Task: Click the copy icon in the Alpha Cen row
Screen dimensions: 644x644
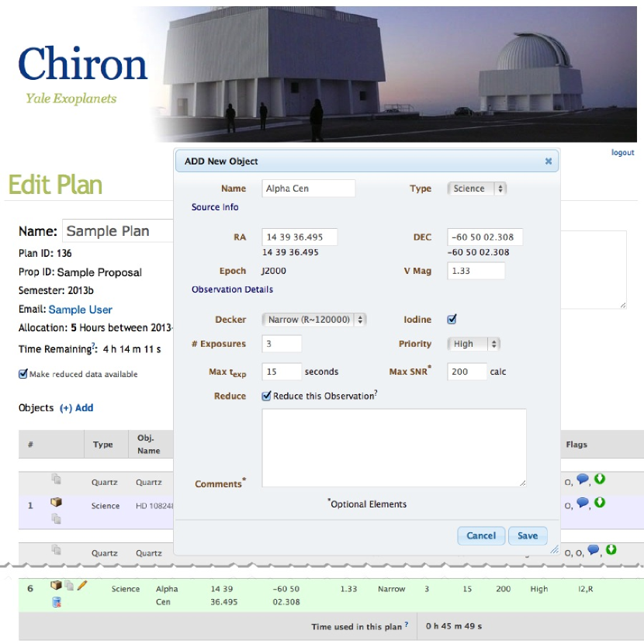Action: [69, 585]
